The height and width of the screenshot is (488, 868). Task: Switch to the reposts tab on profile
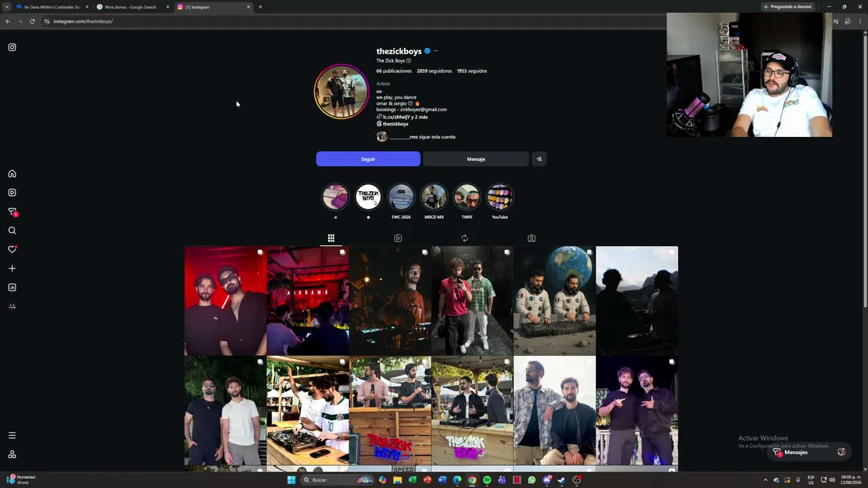(x=465, y=238)
